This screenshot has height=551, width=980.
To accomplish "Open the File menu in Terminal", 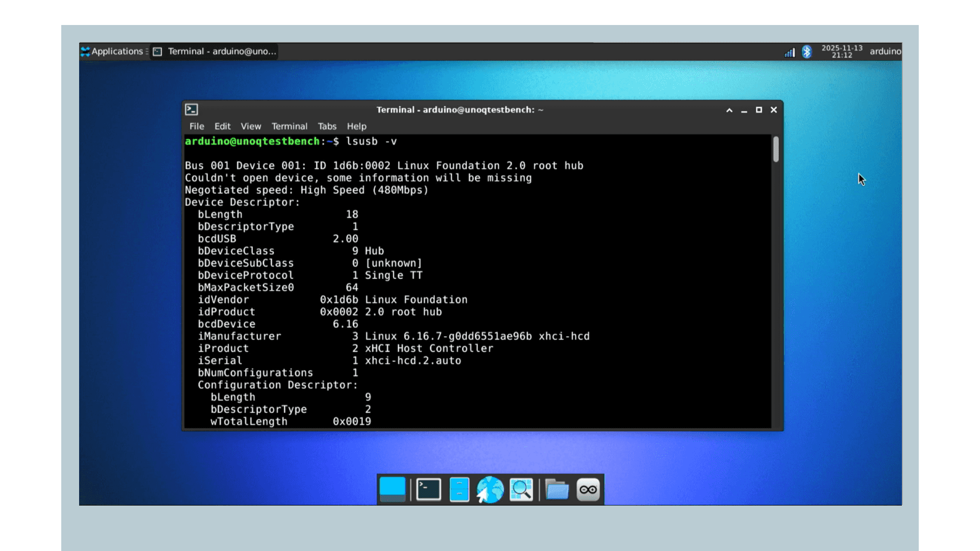I will [196, 126].
